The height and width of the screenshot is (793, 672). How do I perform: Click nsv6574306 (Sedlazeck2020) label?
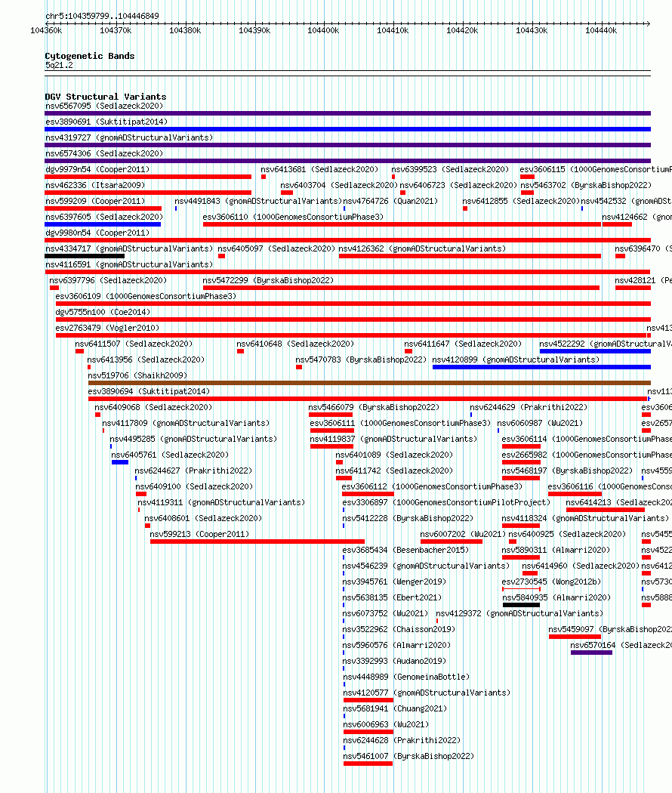click(x=104, y=153)
